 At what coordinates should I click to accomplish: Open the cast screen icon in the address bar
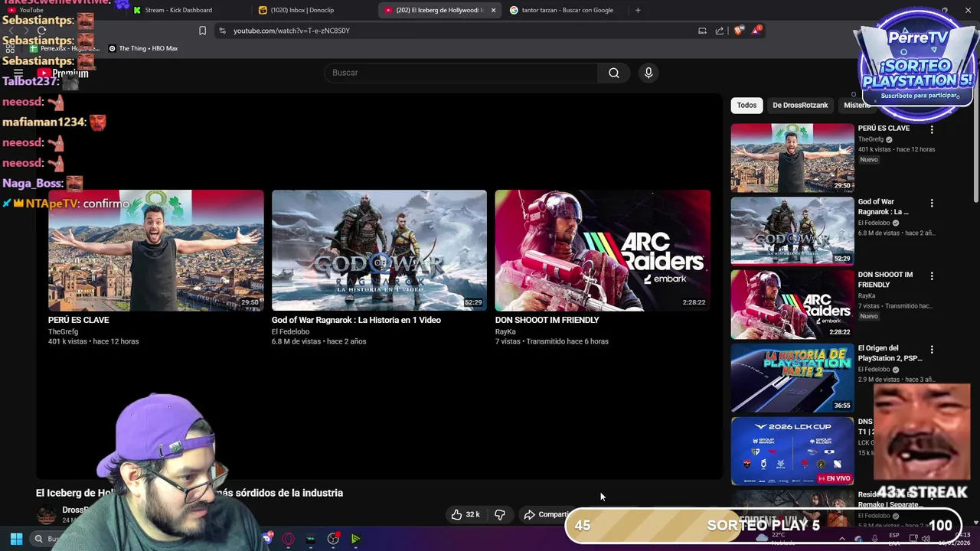tap(702, 31)
